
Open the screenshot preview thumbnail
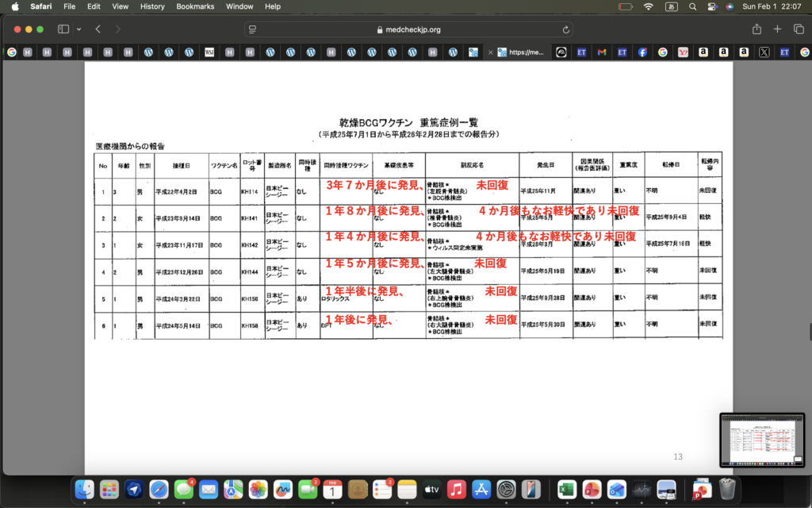tap(762, 440)
